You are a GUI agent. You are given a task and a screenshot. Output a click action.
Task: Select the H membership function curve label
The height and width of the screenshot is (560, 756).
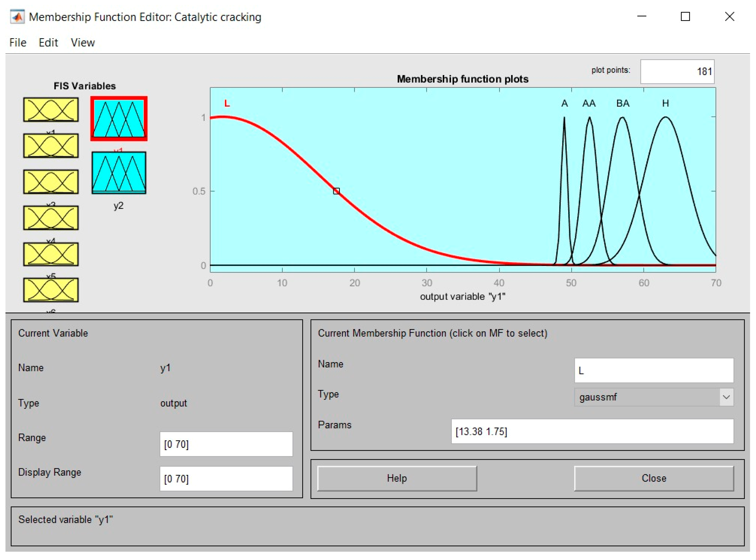[666, 103]
